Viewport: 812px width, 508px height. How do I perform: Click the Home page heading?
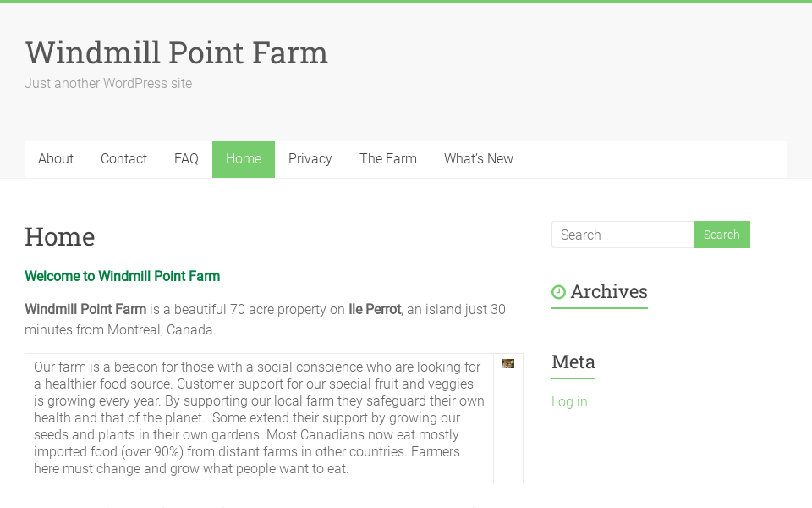click(x=59, y=237)
